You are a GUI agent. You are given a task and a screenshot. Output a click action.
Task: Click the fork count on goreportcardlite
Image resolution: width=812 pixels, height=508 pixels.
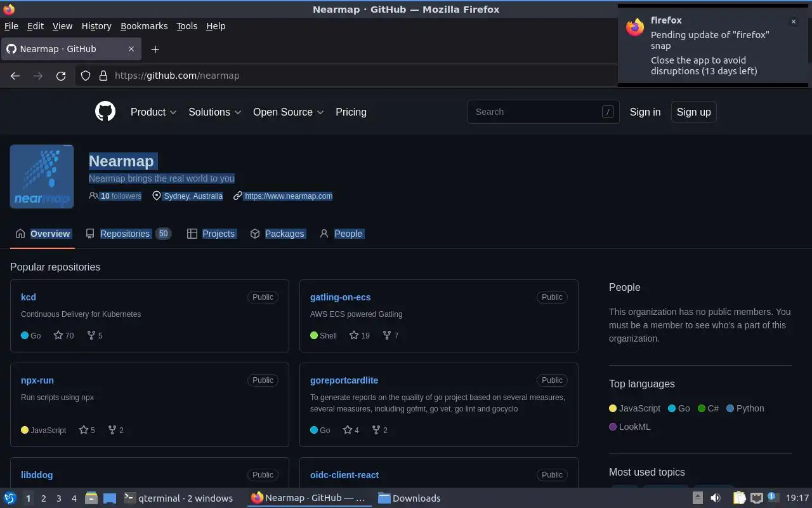point(379,430)
